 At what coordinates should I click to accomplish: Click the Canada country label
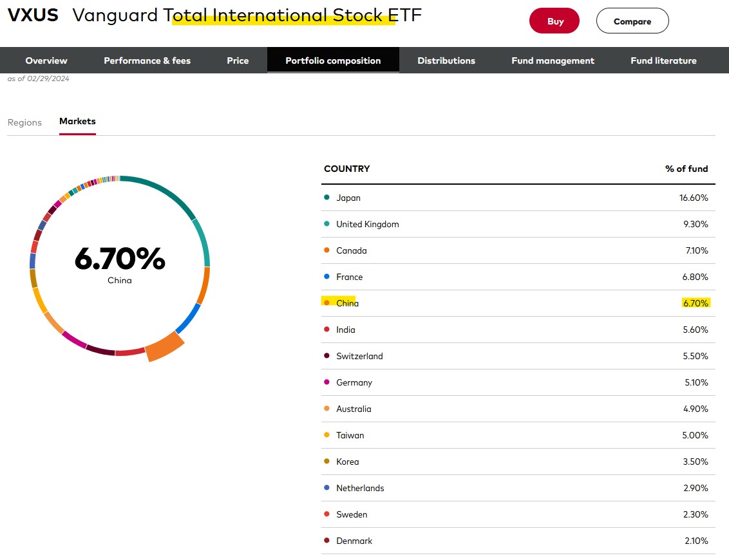(x=352, y=250)
